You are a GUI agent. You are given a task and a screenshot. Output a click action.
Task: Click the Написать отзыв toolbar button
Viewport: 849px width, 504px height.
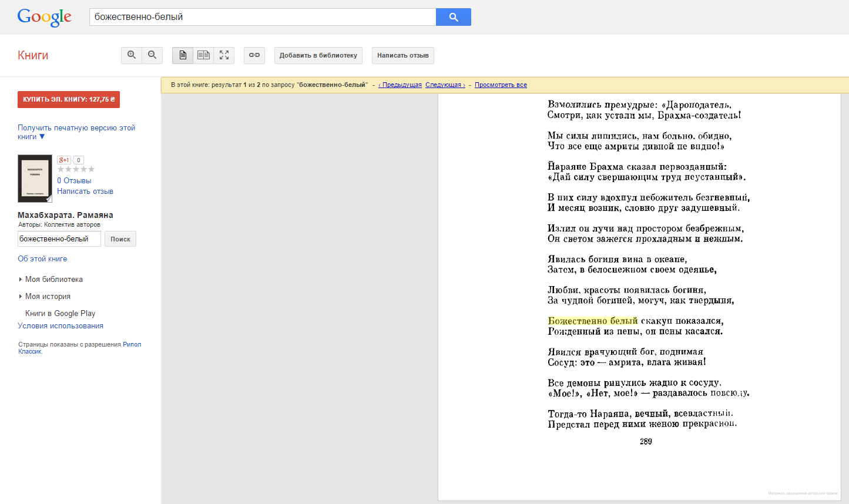tap(403, 55)
